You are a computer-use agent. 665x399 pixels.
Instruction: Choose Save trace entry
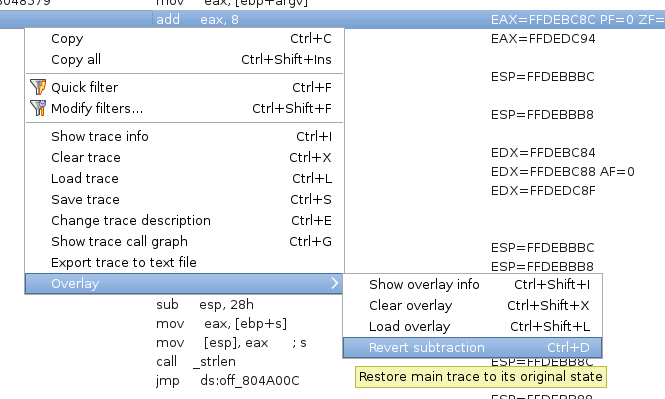(x=184, y=199)
